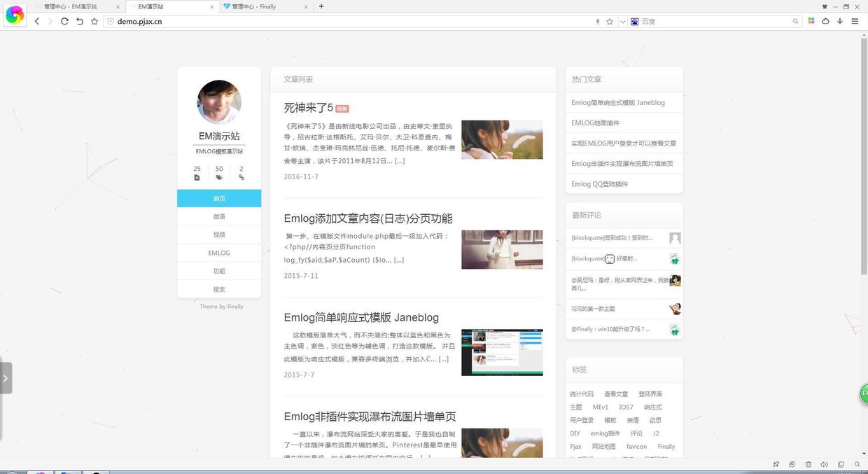
Task: Select 首页 in the sidebar menu
Action: coord(219,198)
